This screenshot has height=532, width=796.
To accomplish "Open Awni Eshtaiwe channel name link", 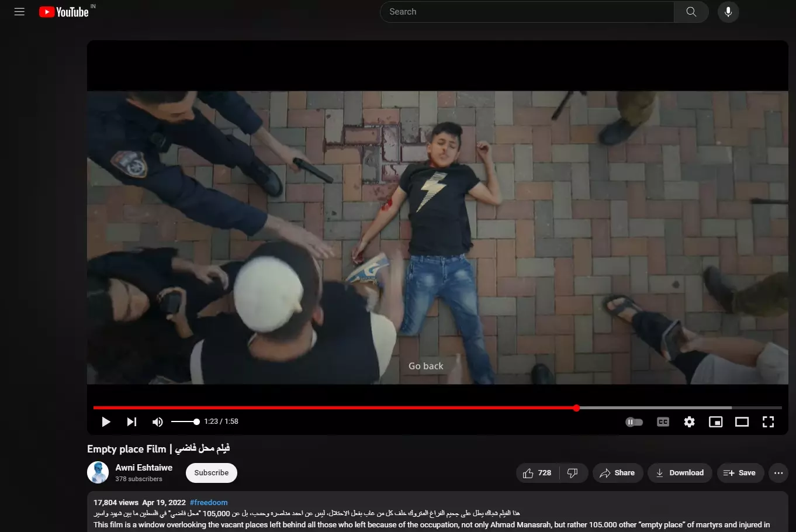I will [x=144, y=468].
